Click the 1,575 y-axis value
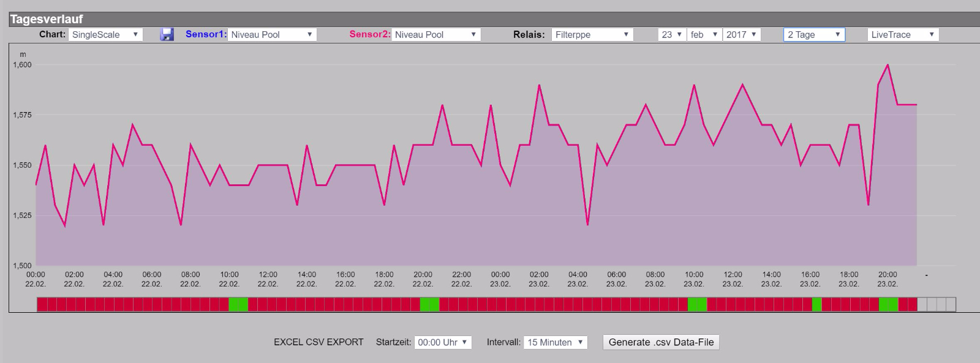The height and width of the screenshot is (363, 980). point(22,114)
